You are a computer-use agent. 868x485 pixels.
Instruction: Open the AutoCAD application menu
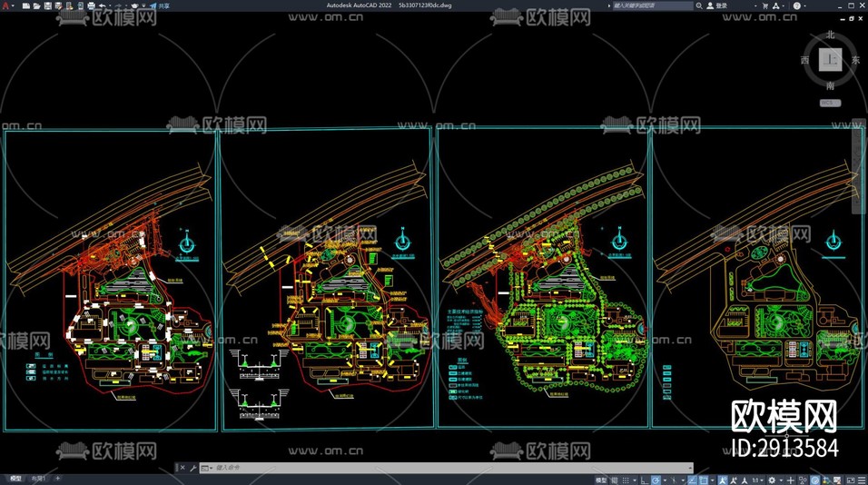5,5
